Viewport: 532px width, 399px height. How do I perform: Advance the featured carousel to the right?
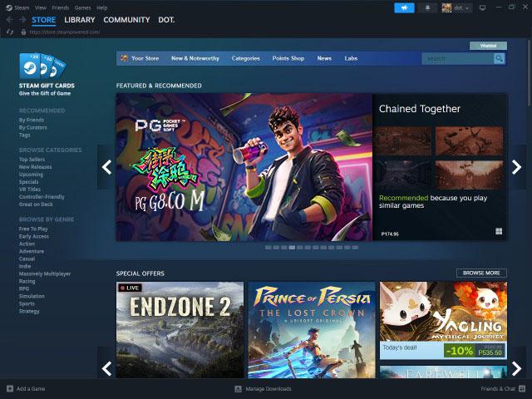pos(517,167)
